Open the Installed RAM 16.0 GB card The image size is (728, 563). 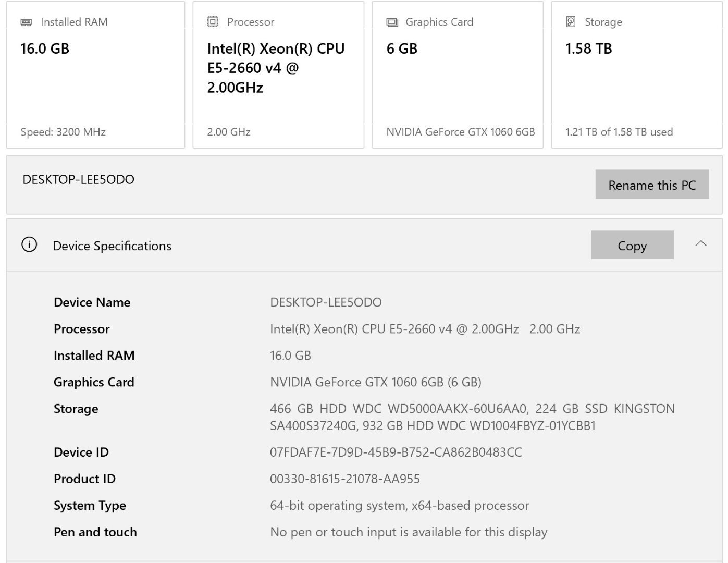(95, 76)
